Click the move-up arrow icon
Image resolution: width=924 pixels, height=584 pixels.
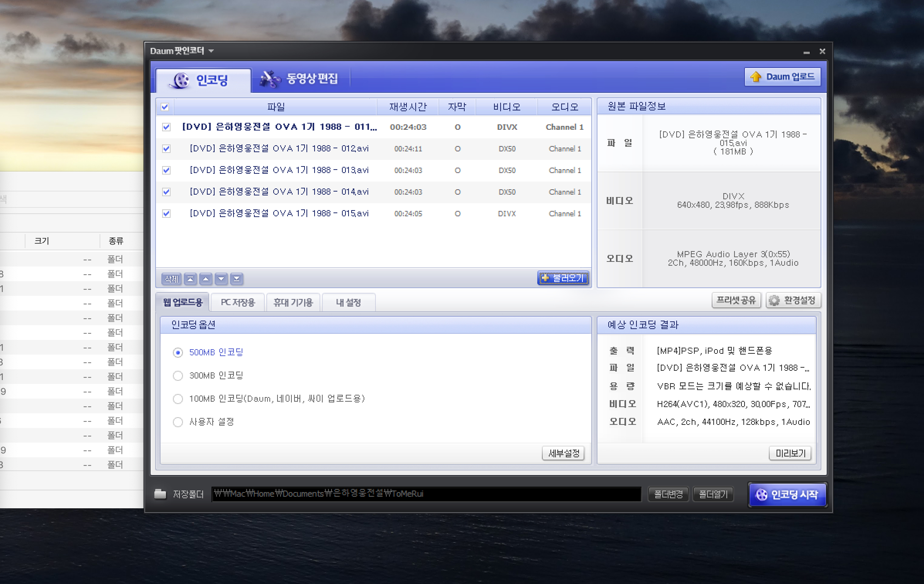206,279
